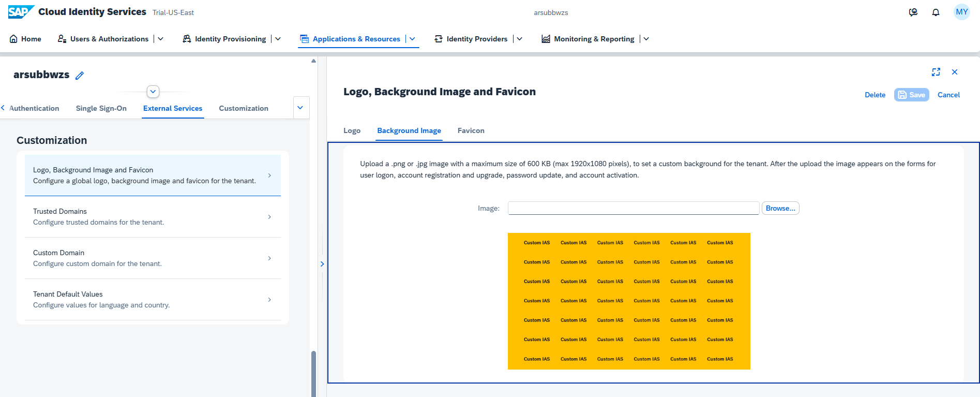This screenshot has width=980, height=397.
Task: Collapse the header with the chevron button
Action: click(153, 92)
